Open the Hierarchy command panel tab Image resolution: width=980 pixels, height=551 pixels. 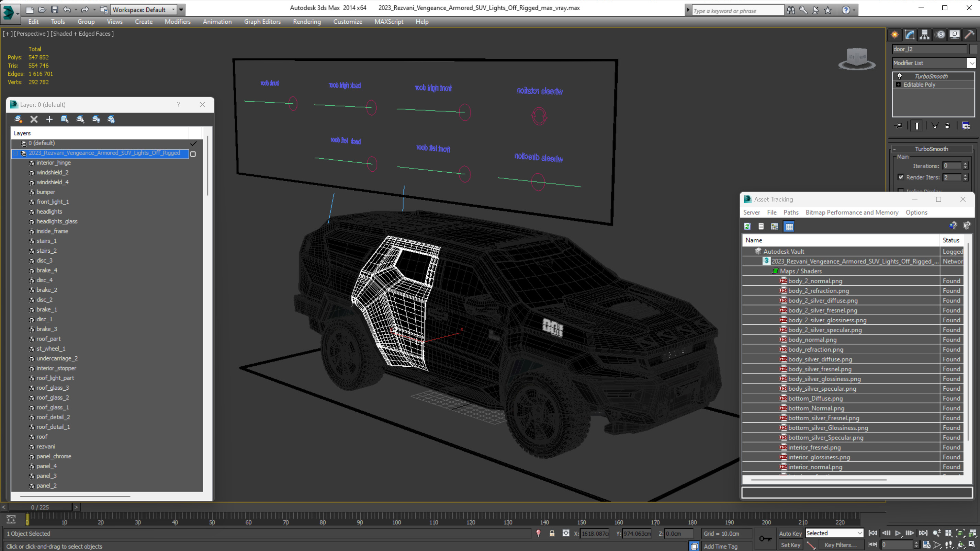pyautogui.click(x=924, y=35)
